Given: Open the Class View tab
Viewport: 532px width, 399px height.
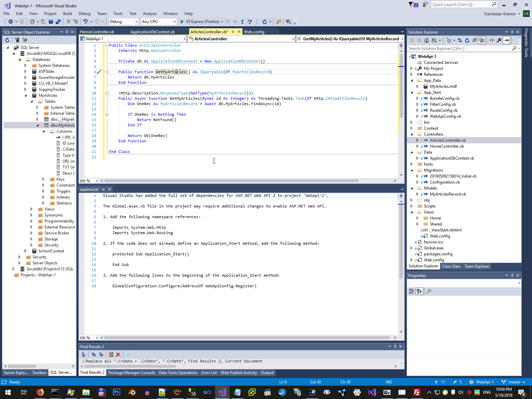Looking at the screenshot, I should click(x=451, y=266).
